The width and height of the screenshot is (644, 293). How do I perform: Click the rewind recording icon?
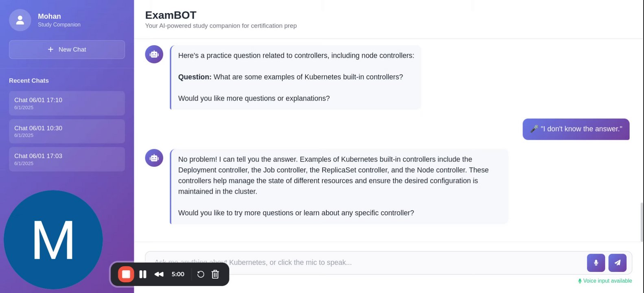click(x=159, y=274)
